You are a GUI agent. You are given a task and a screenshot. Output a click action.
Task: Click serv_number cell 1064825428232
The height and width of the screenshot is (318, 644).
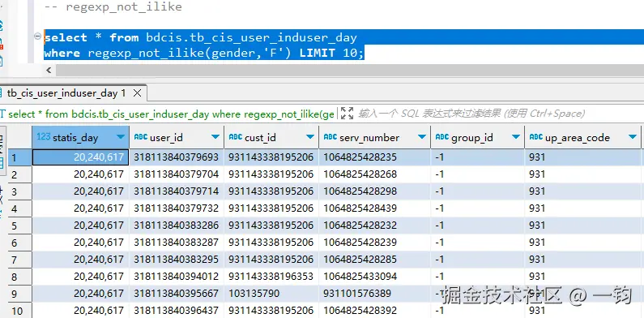click(x=374, y=226)
